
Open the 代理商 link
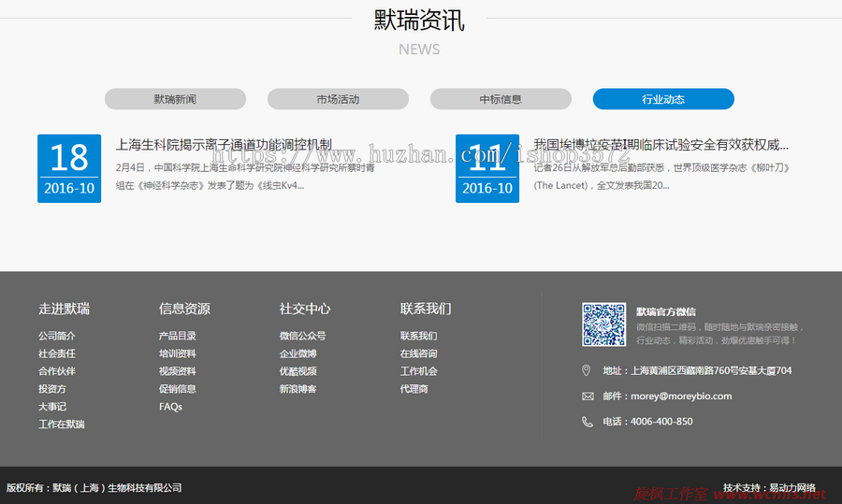pyautogui.click(x=414, y=389)
